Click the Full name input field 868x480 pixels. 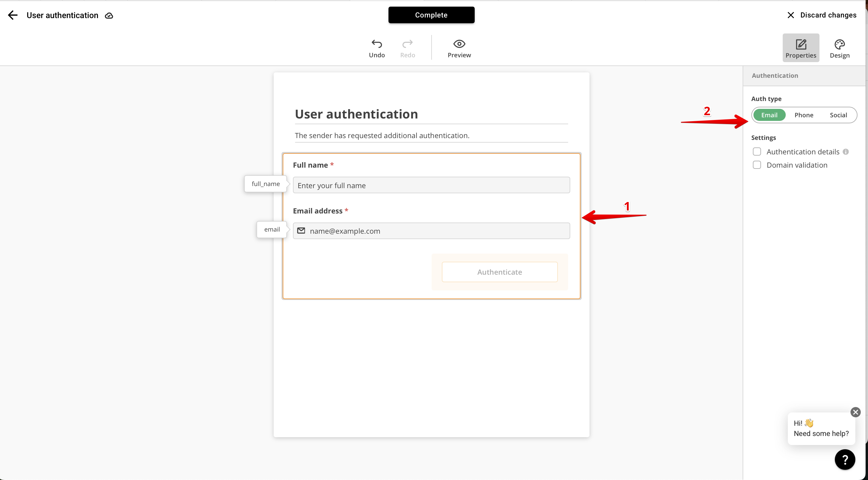[431, 185]
